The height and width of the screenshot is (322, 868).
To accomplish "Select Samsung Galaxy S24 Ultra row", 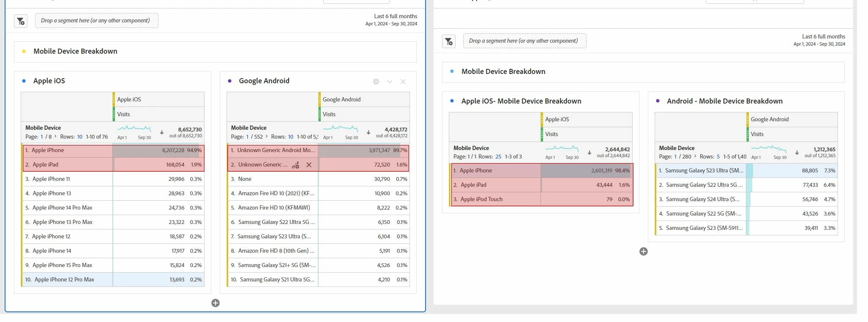I will pos(746,199).
